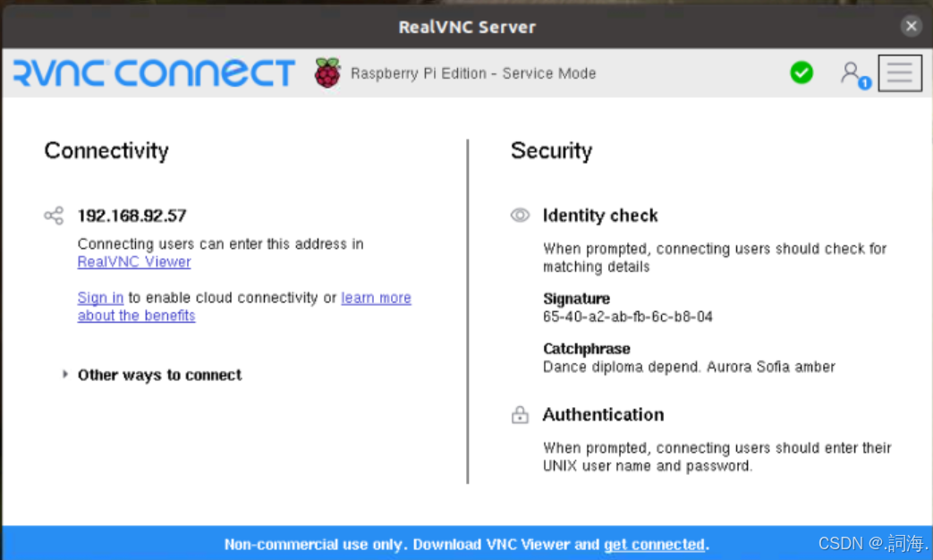The height and width of the screenshot is (560, 933).
Task: Open learn more about the benefits link
Action: [244, 307]
